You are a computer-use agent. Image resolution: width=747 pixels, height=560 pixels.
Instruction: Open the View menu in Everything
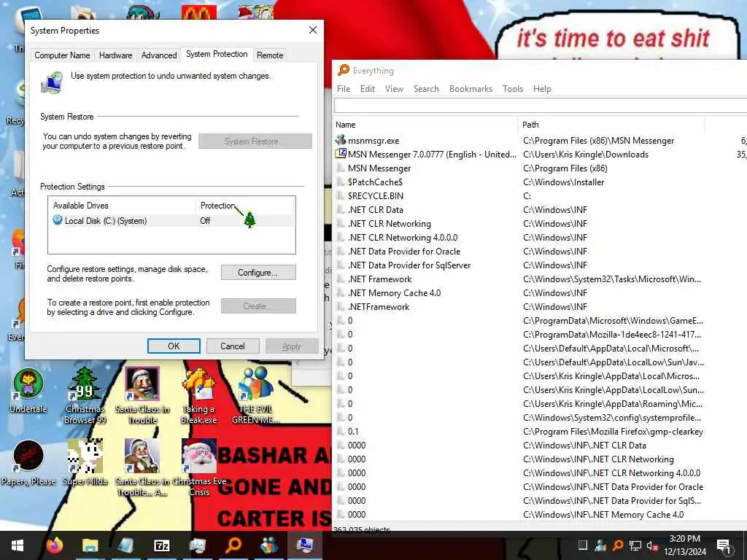(x=394, y=88)
